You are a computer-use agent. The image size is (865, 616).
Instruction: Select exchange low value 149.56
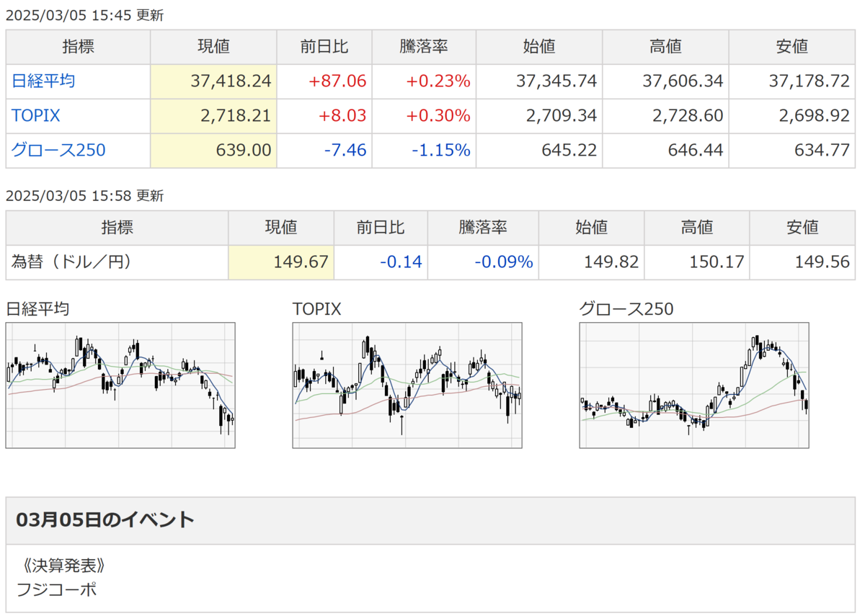coord(822,262)
